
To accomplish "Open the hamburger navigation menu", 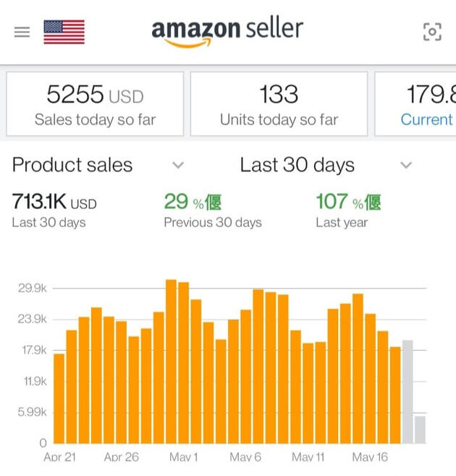I will pos(22,32).
